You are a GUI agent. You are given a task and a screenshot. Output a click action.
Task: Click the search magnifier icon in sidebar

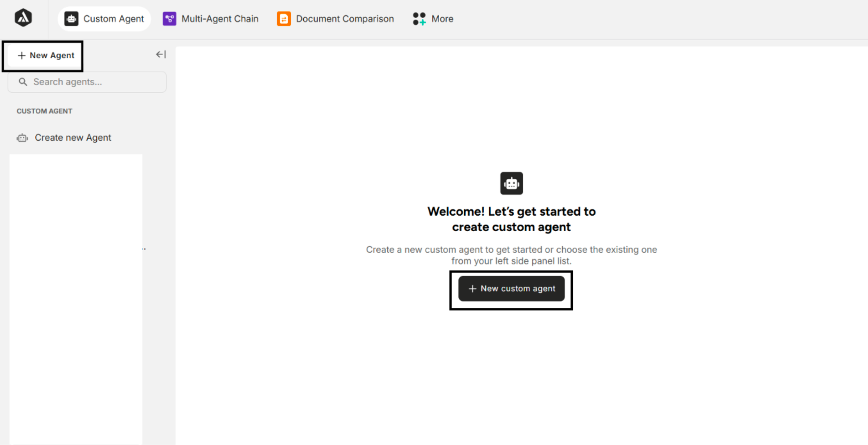[23, 81]
